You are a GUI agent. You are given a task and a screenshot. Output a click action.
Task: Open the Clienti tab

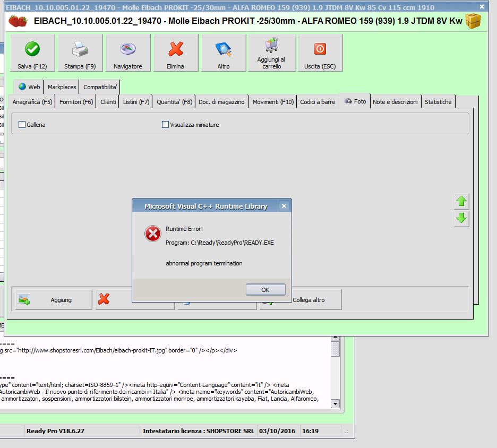[108, 102]
